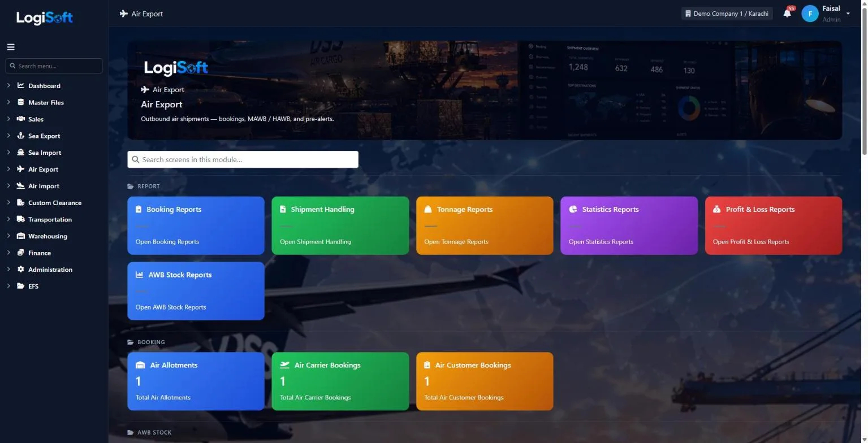Click the Master Files database icon

coord(21,102)
